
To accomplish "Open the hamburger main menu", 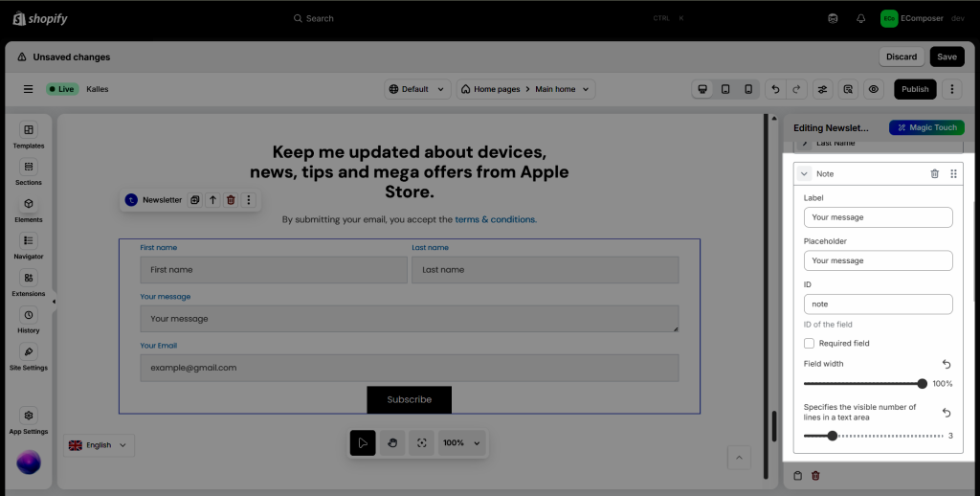I will click(28, 89).
